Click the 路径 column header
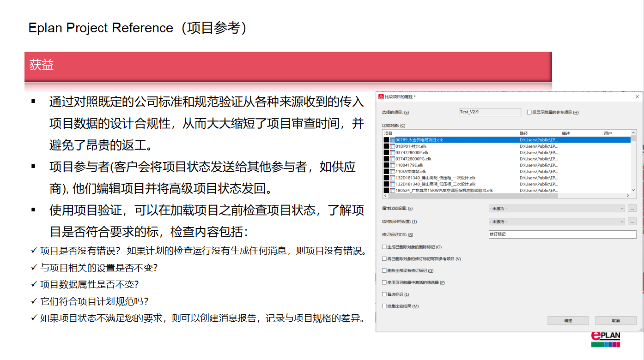 click(539, 133)
